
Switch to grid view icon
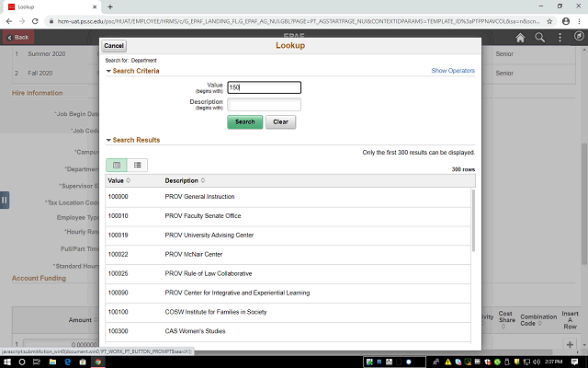[x=117, y=166]
